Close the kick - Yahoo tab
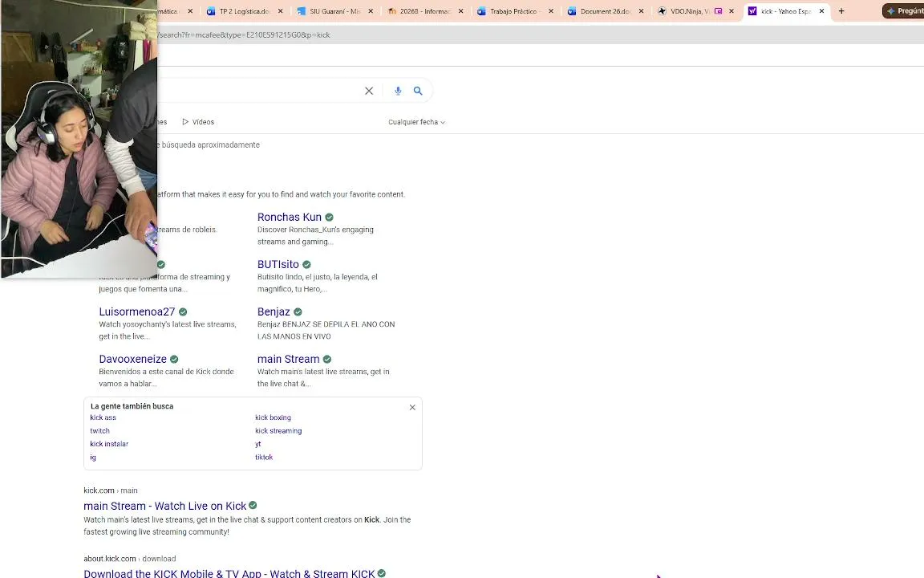The image size is (924, 578). coord(821,11)
